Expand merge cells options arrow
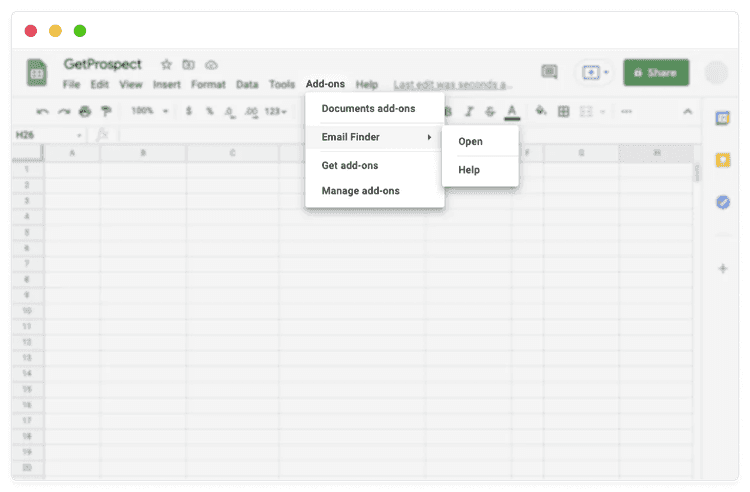Screen dimensions: 750x492 (x=603, y=112)
